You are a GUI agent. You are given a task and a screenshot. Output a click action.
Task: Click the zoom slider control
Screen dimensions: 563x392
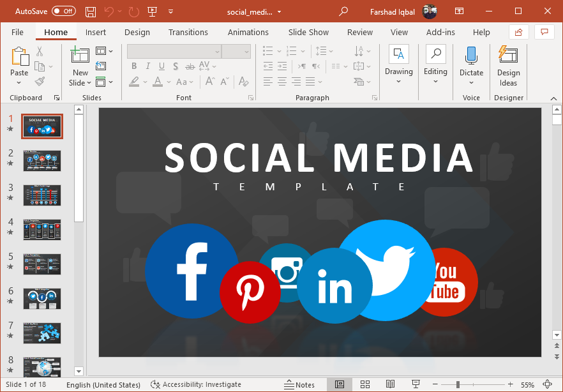458,384
